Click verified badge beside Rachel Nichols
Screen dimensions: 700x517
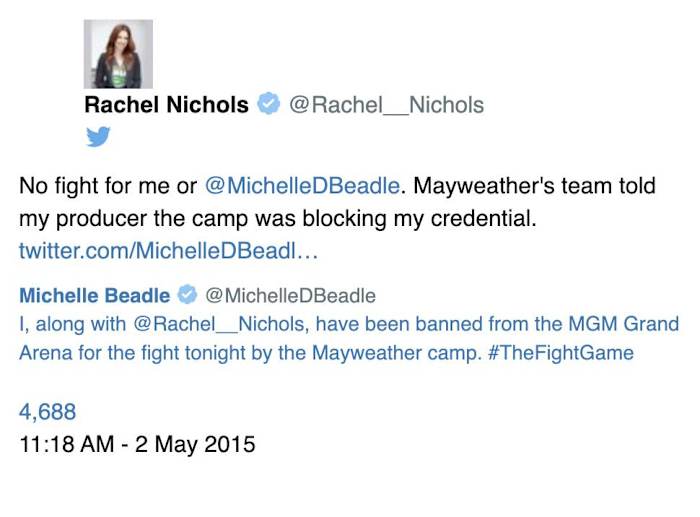[x=268, y=104]
